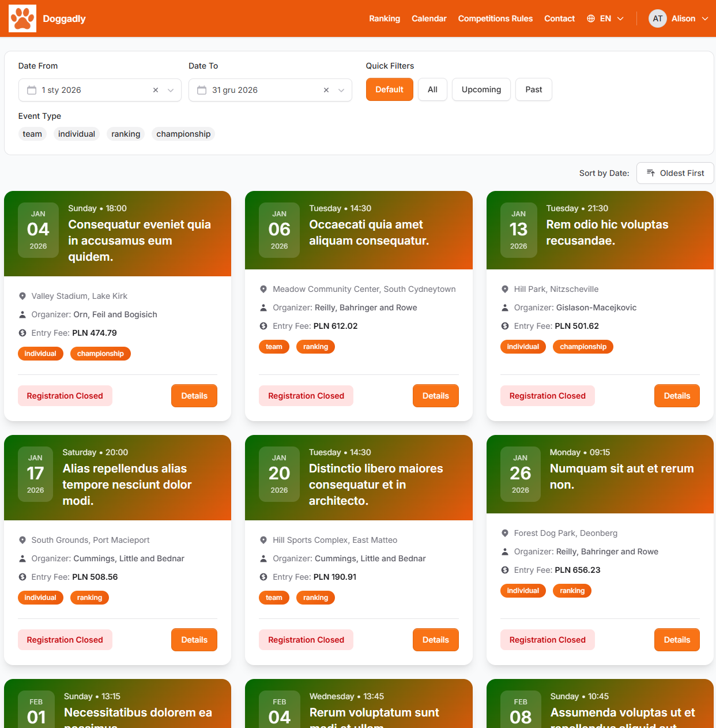Open the Ranking nav item
The image size is (716, 728).
pos(385,18)
